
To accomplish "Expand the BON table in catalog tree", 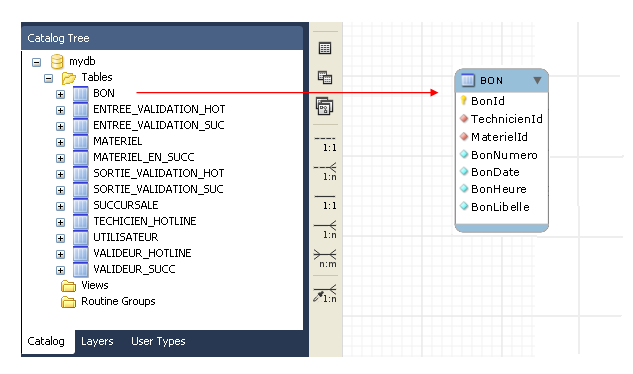I will (61, 95).
